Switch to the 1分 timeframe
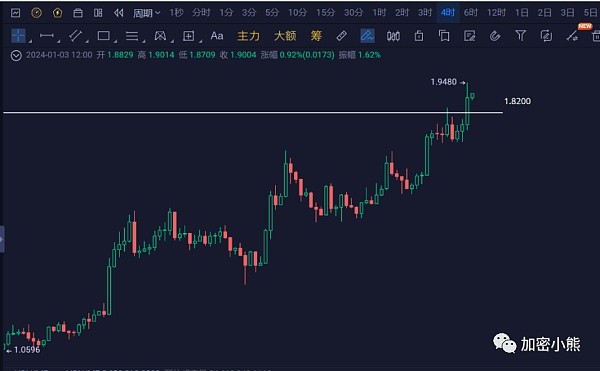600x371 pixels. (x=226, y=13)
